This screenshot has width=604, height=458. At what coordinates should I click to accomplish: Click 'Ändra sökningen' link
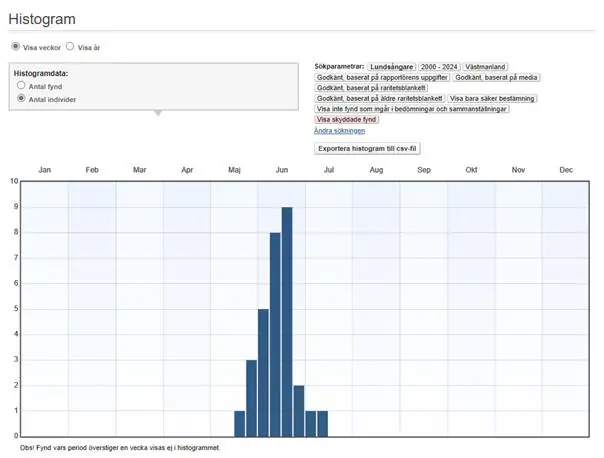(339, 131)
